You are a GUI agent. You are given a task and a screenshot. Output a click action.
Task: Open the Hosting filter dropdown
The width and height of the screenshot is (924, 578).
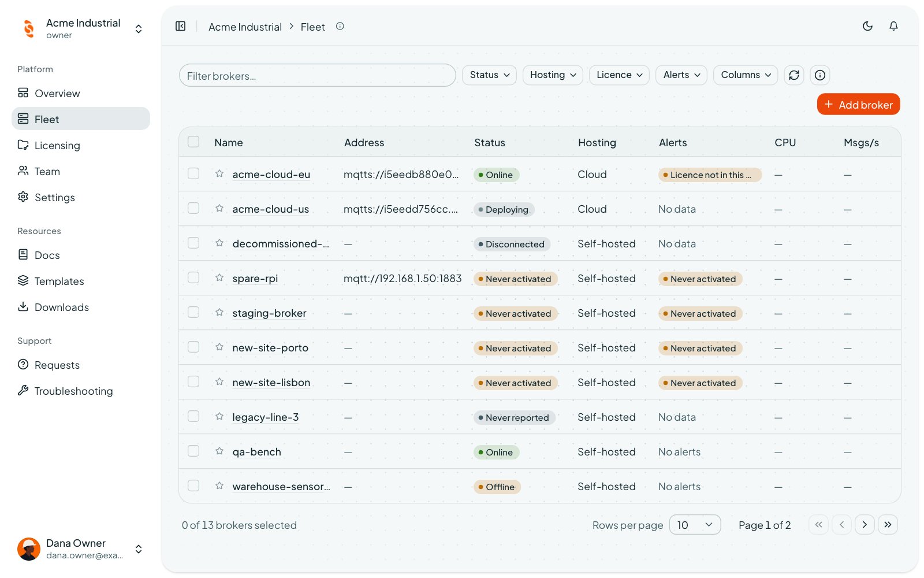point(553,75)
